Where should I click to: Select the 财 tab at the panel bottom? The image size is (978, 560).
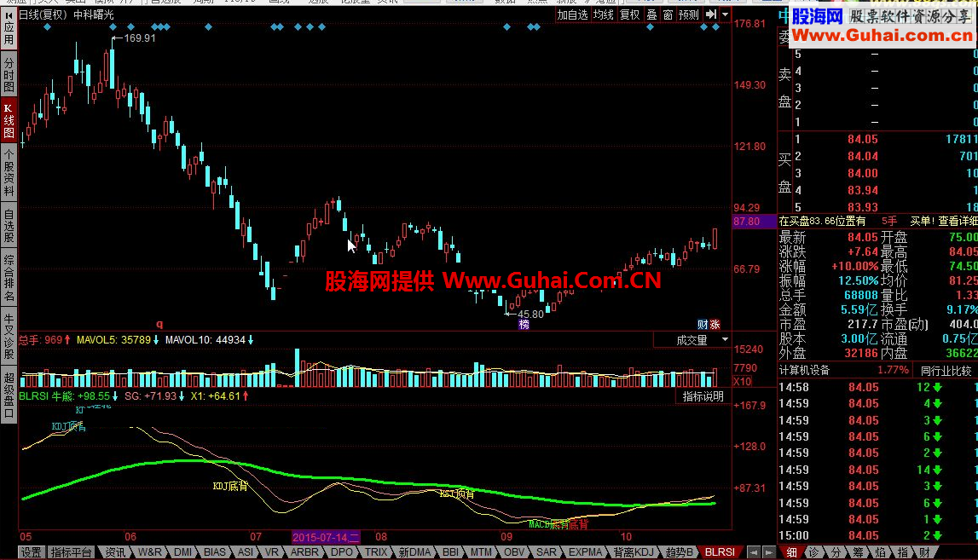[x=924, y=552]
